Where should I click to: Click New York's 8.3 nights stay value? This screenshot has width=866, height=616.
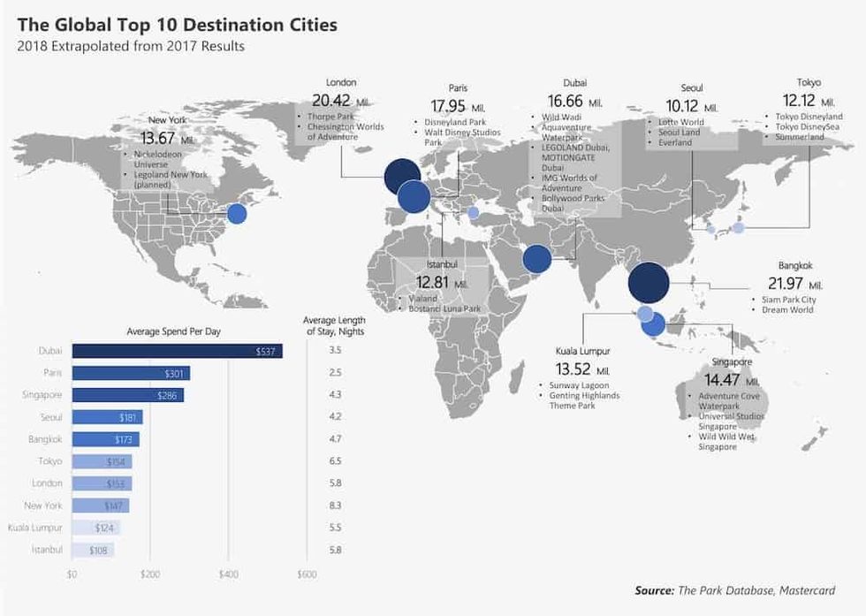335,506
